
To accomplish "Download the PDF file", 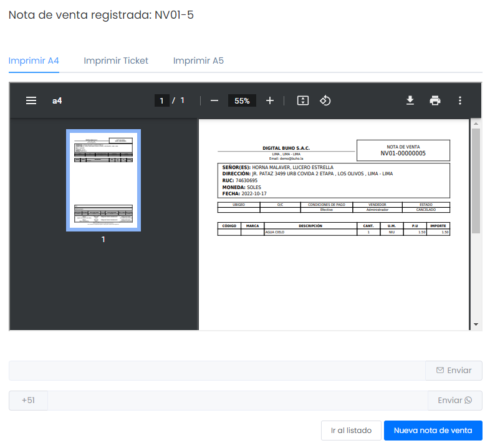I will coord(410,100).
